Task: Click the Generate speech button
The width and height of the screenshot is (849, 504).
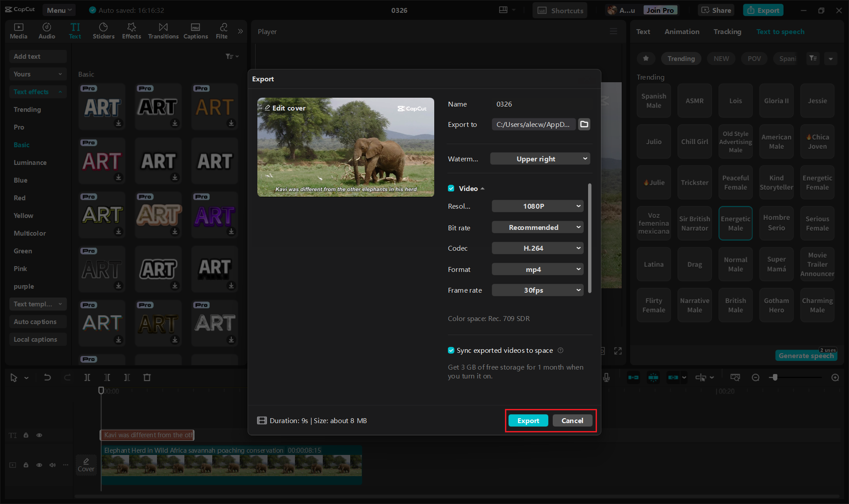Action: pos(806,355)
